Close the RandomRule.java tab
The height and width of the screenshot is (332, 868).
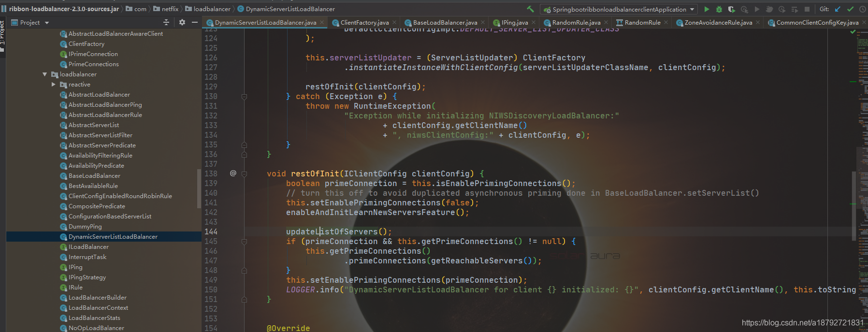pos(606,22)
